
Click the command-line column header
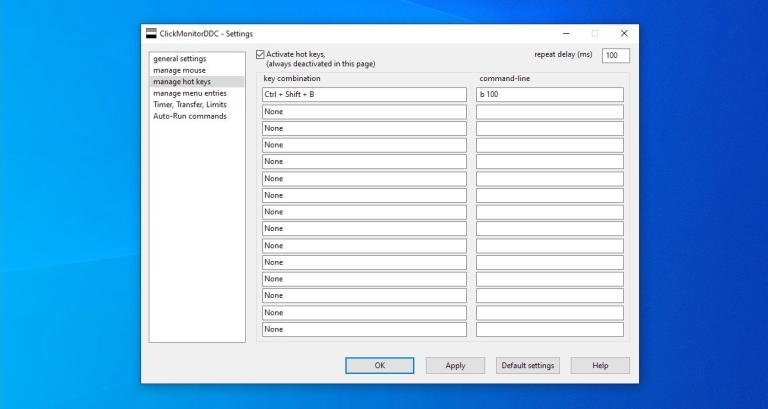coord(504,78)
